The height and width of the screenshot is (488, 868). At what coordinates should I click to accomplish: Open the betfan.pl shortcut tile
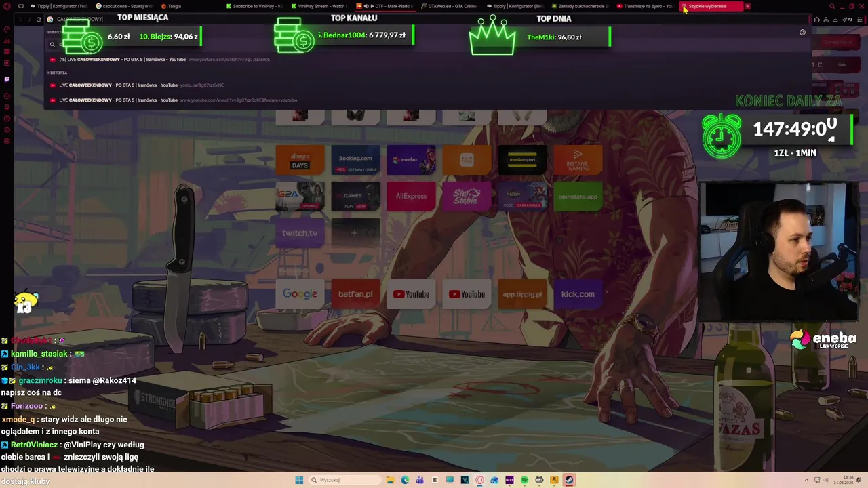[355, 294]
